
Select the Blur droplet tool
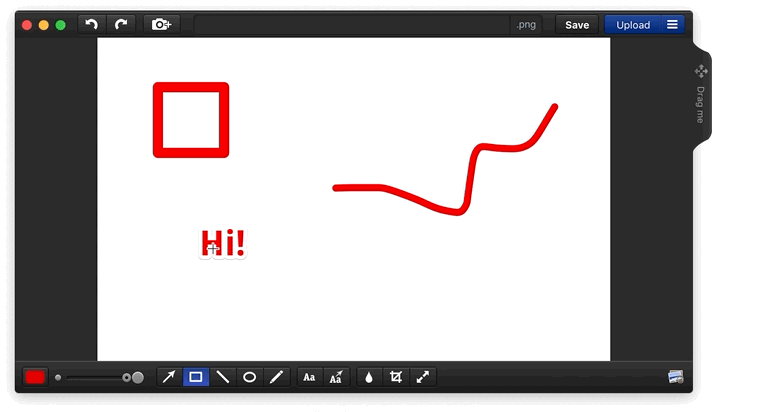369,377
